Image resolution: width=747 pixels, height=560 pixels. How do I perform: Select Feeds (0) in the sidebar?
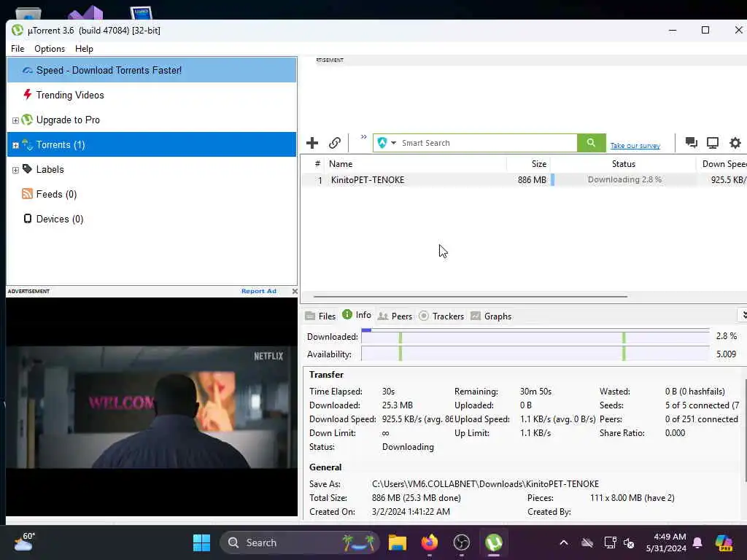152,194
